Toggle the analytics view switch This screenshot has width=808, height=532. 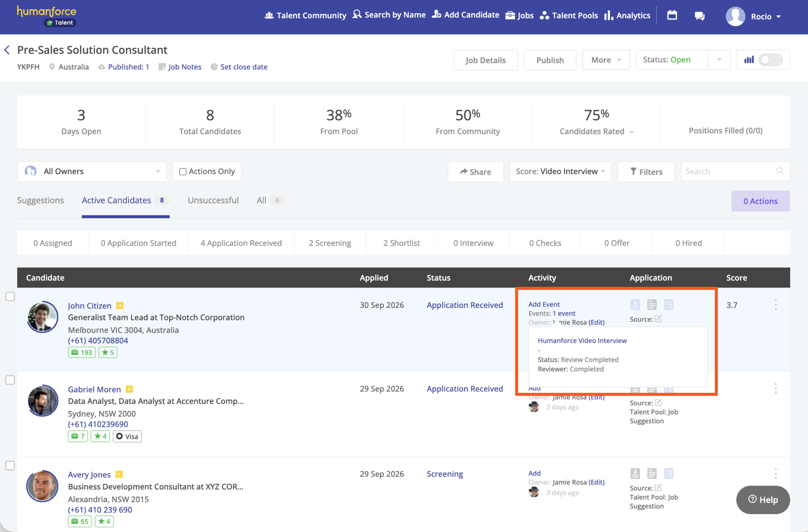pyautogui.click(x=771, y=60)
